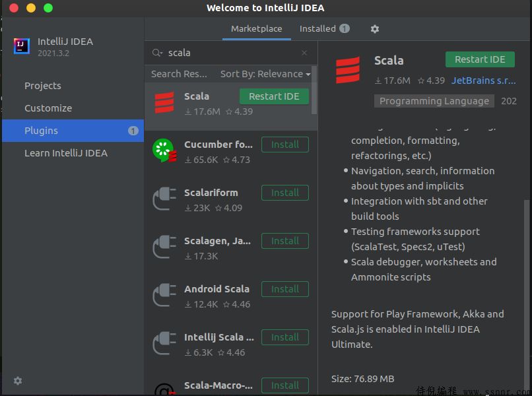Click the Installed tab count badge
This screenshot has height=396, width=532.
tap(345, 28)
